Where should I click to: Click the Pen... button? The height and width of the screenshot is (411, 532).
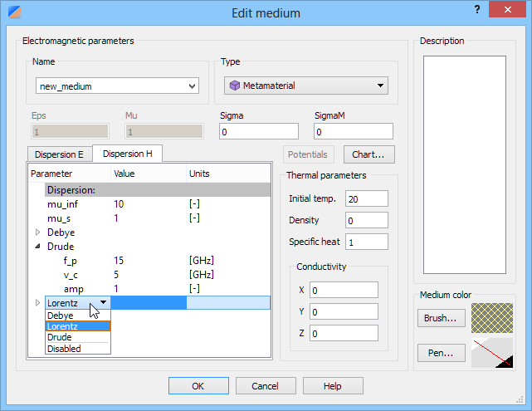point(441,353)
